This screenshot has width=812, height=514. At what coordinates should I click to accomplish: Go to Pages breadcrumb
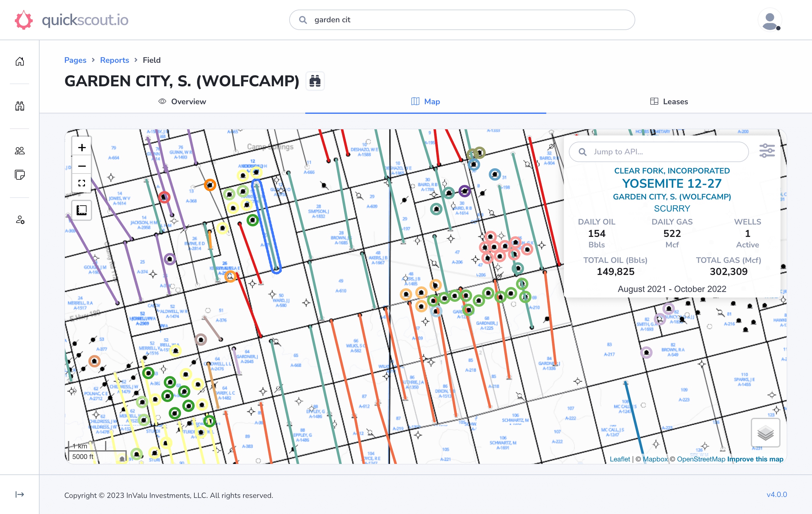[x=75, y=60]
